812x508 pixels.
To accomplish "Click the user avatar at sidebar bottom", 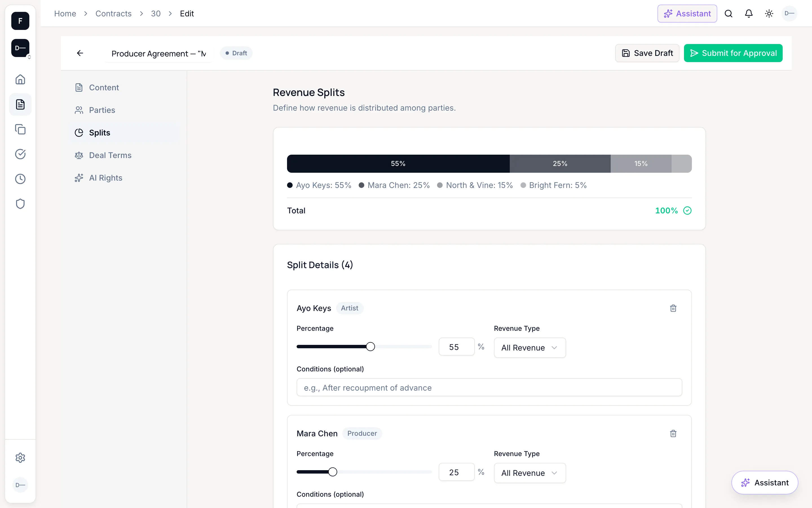I will (x=20, y=485).
